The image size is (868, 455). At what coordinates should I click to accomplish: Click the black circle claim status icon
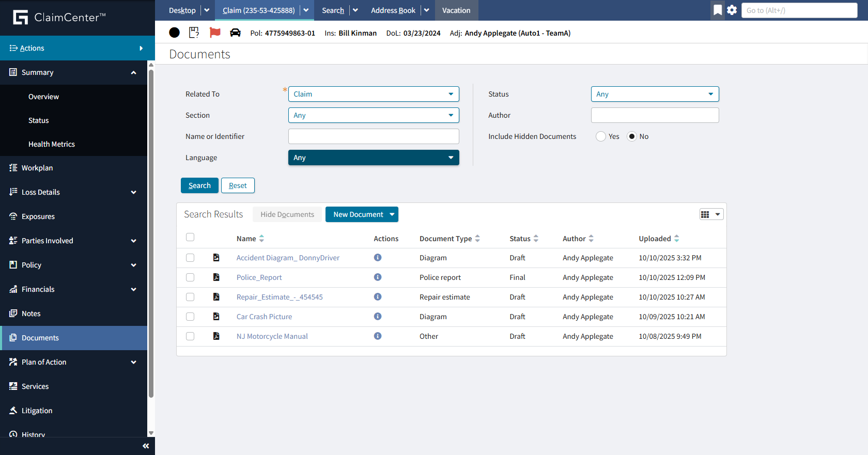coord(175,33)
